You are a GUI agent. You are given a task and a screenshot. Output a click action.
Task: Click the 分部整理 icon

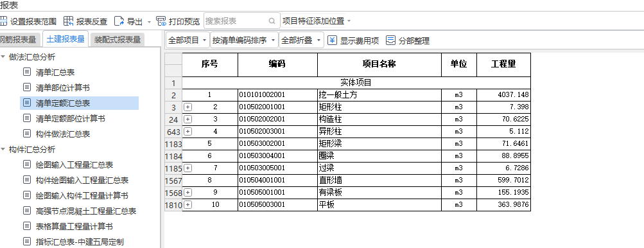coord(390,40)
